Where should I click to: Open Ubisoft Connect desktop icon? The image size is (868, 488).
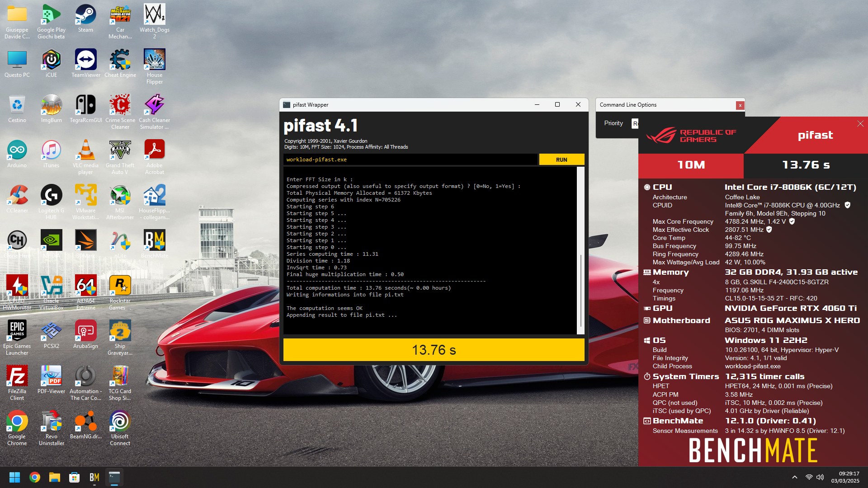pyautogui.click(x=120, y=428)
